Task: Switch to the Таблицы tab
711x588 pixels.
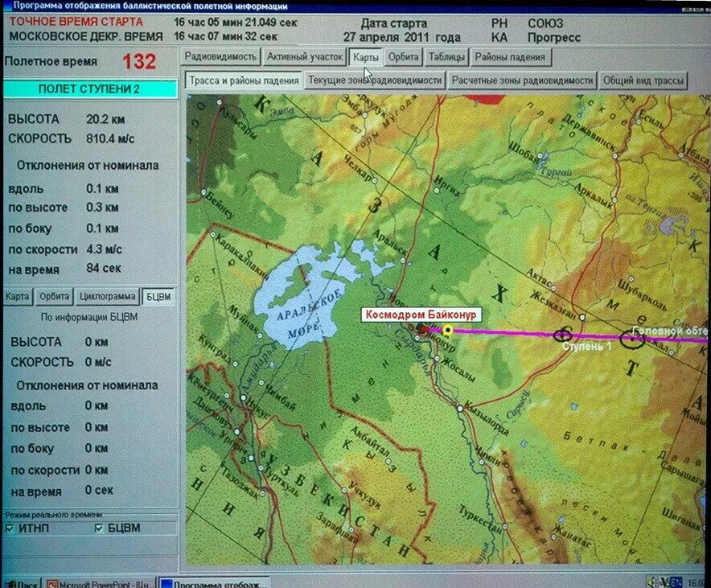Action: click(446, 57)
